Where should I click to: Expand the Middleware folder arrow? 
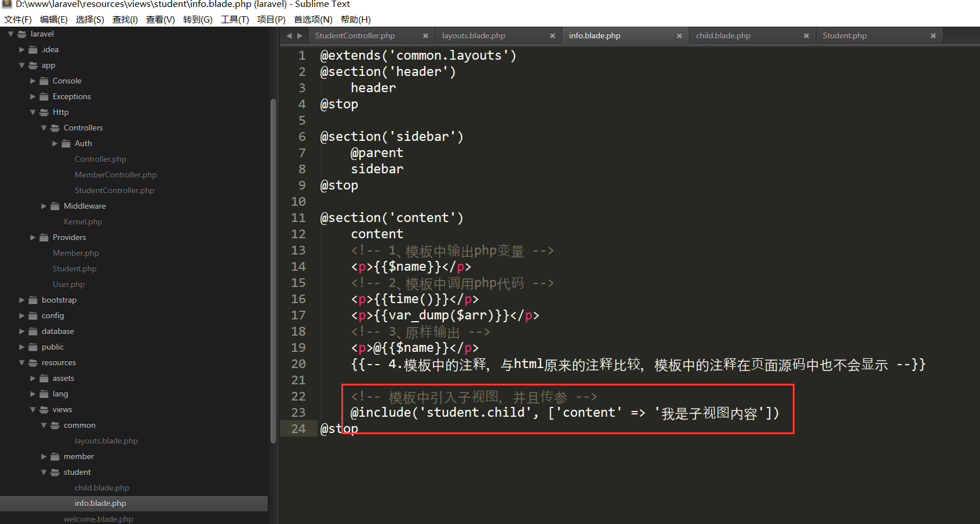tap(44, 206)
